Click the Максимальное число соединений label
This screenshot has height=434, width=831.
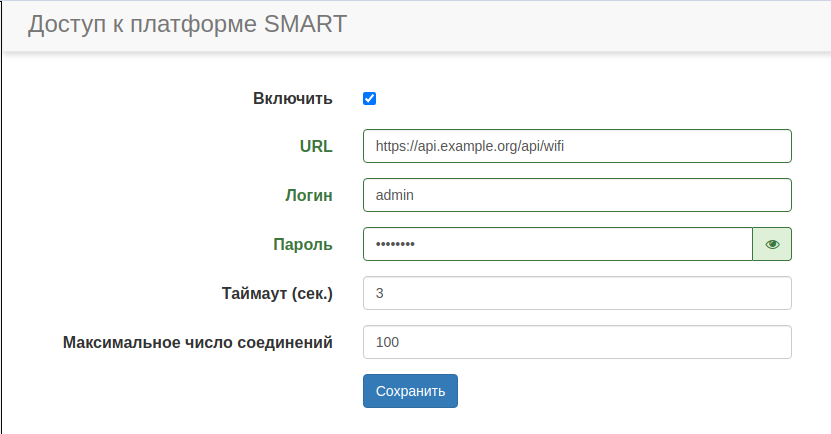[198, 342]
